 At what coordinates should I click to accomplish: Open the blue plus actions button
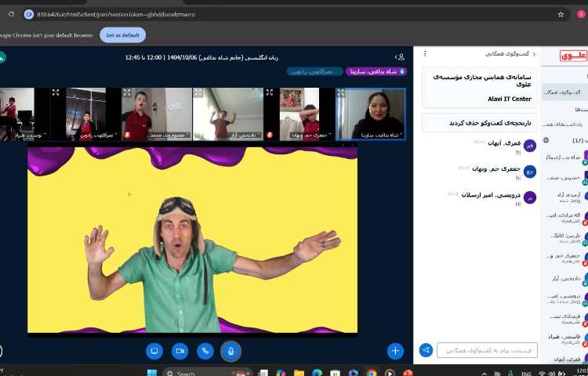click(x=396, y=351)
